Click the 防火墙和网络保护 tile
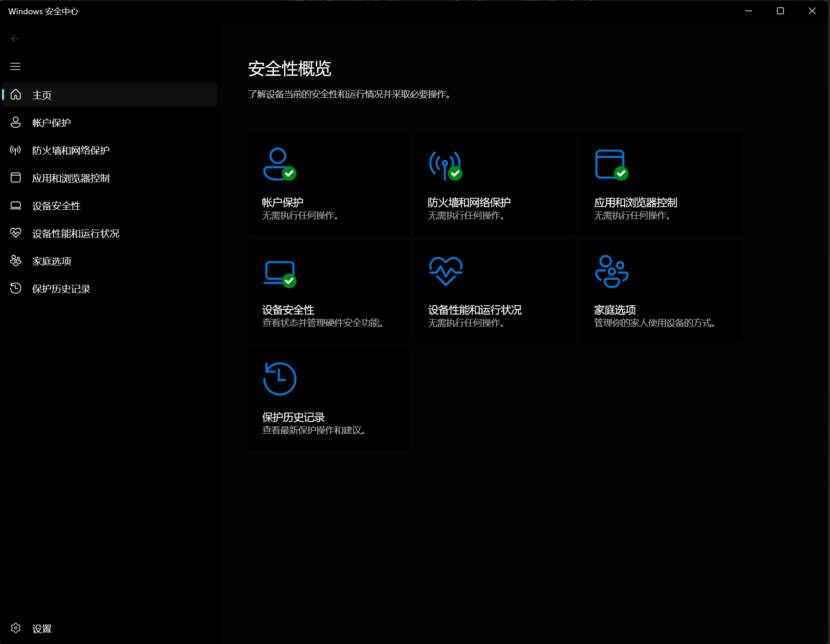 point(494,183)
